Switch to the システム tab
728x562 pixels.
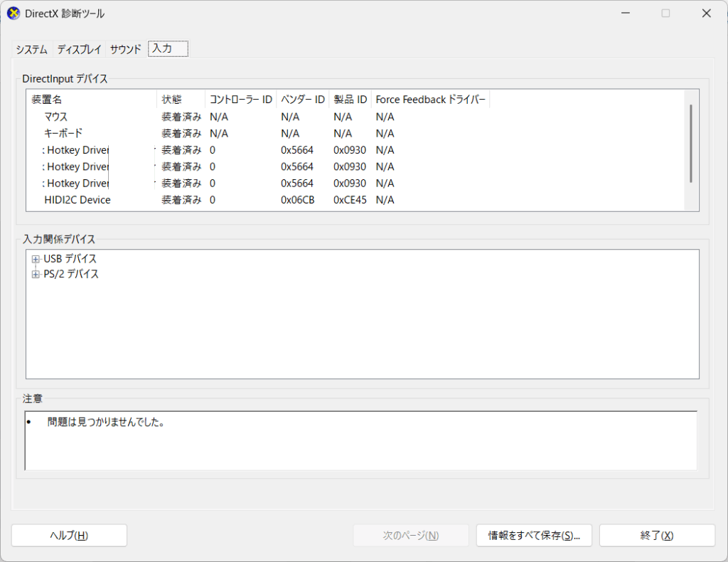[x=32, y=49]
